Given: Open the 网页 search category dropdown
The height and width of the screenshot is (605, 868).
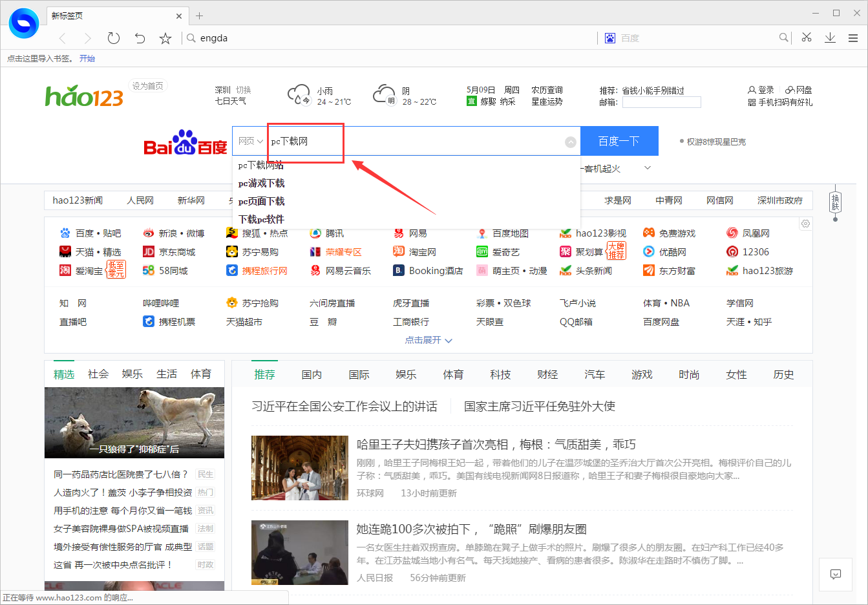Looking at the screenshot, I should point(249,140).
